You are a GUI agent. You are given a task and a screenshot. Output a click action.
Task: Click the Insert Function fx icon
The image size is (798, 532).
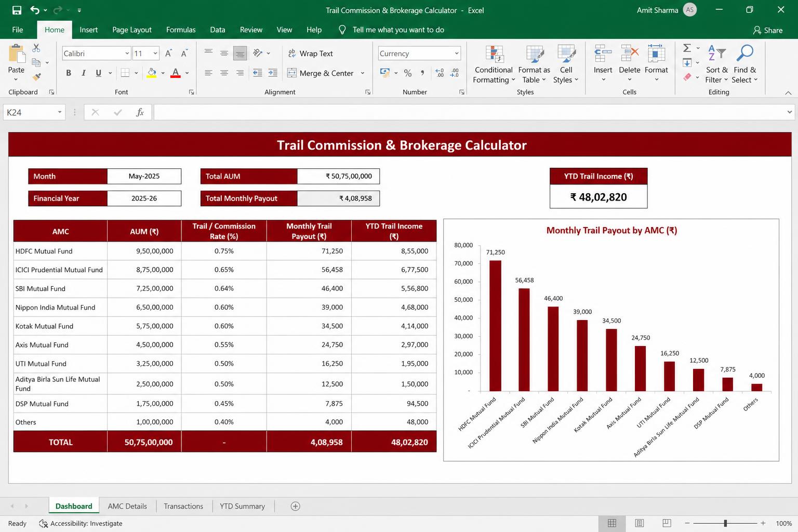click(x=140, y=112)
